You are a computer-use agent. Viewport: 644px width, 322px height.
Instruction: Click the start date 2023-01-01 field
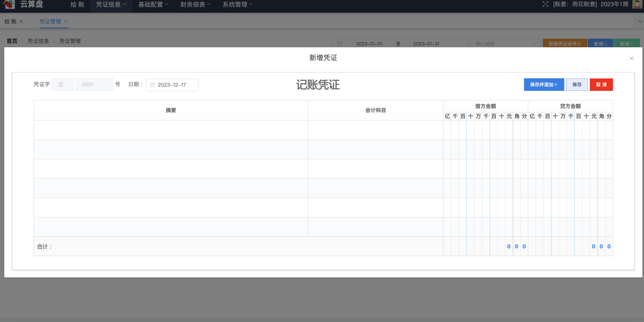[x=369, y=44]
